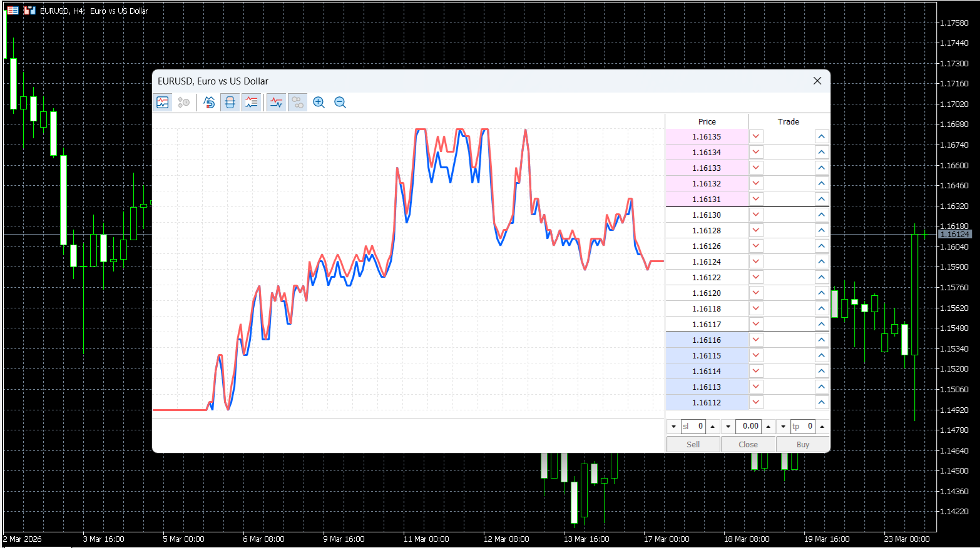Click blue buy arrow at price 1.16130
This screenshot has width=980, height=548.
point(822,215)
